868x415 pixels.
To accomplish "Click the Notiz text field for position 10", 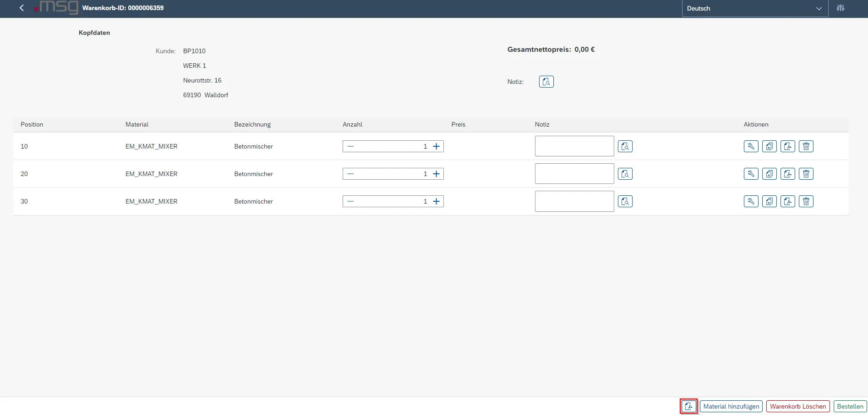I will point(574,146).
